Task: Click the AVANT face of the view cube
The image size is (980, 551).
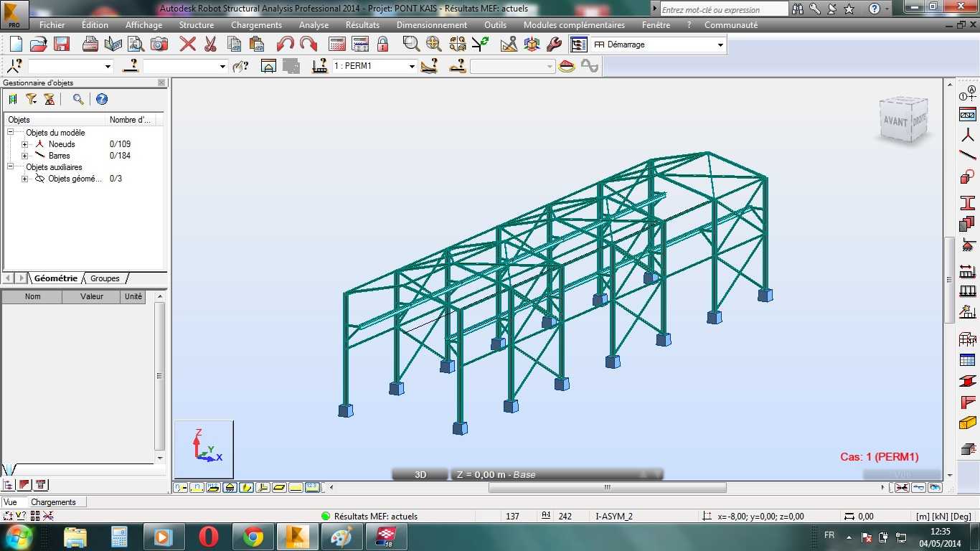Action: click(x=895, y=121)
